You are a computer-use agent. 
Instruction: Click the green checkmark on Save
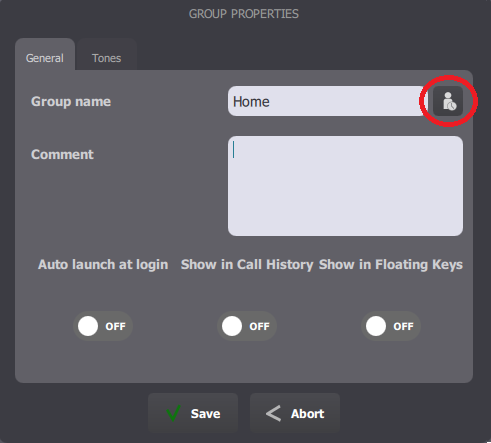(x=173, y=413)
